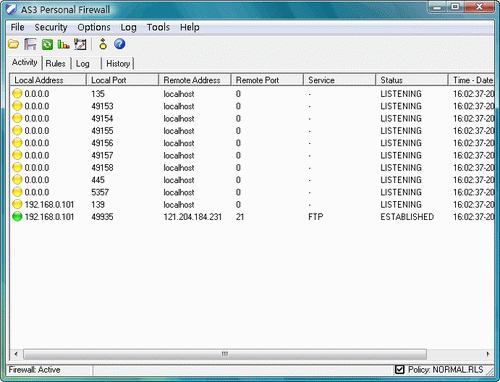500x382 pixels.
Task: Click the scrollbar right arrow
Action: (488, 354)
